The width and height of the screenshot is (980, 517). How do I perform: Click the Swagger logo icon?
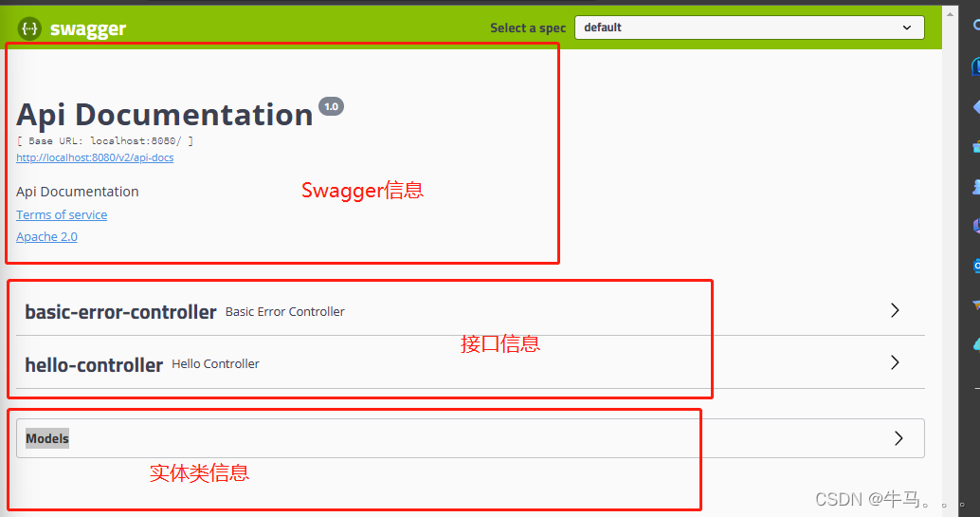click(x=29, y=28)
